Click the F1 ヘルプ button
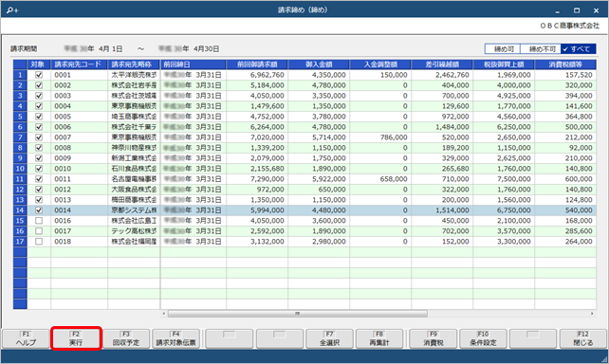 point(26,338)
